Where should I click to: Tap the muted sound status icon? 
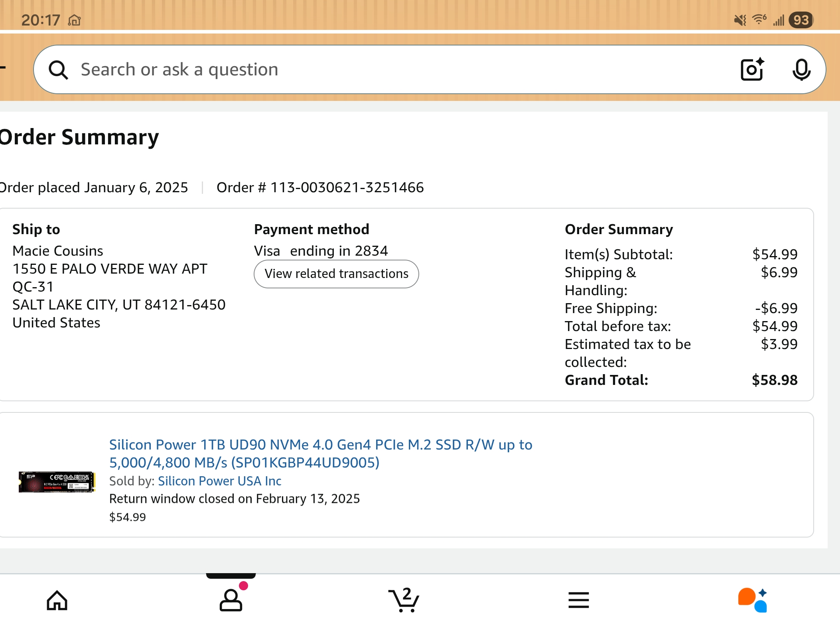point(740,20)
